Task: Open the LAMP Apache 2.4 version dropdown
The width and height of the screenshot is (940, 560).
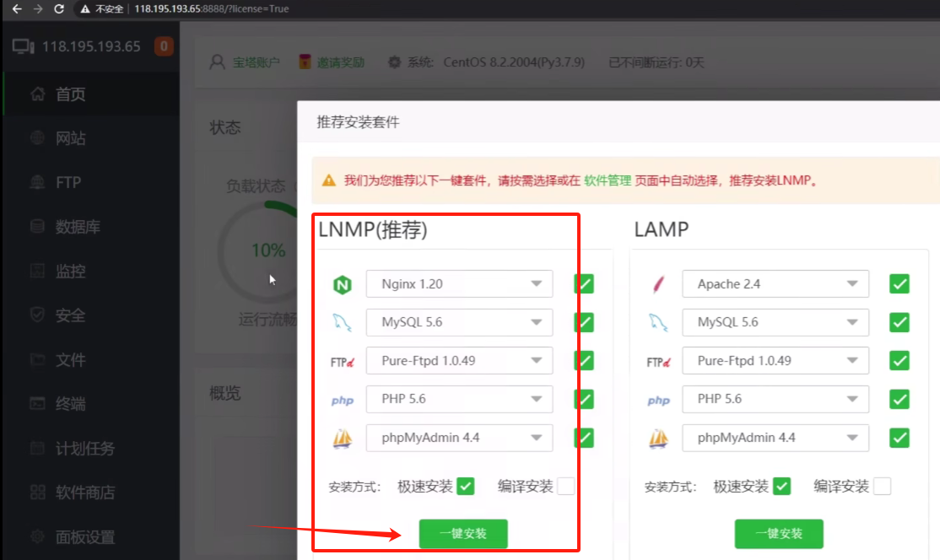Action: click(775, 284)
